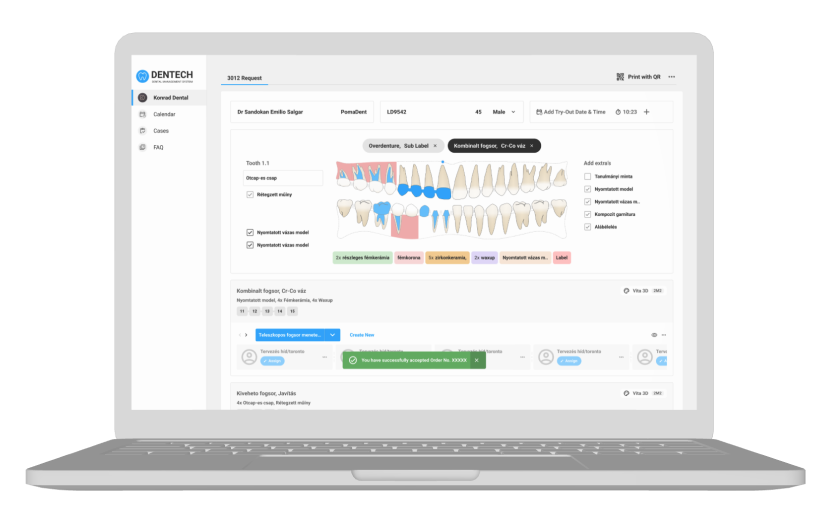Select the 3012 Request tab
This screenshot has width=820, height=520.
pos(245,77)
